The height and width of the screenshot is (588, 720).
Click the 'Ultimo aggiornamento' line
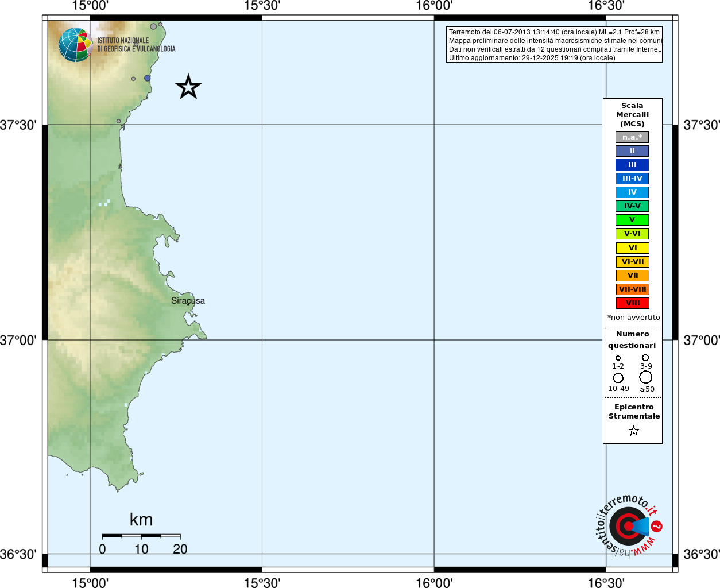pos(532,58)
